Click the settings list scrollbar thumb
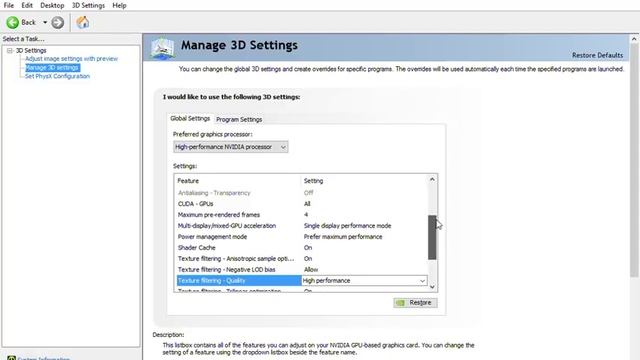This screenshot has height=360, width=640. [x=432, y=237]
